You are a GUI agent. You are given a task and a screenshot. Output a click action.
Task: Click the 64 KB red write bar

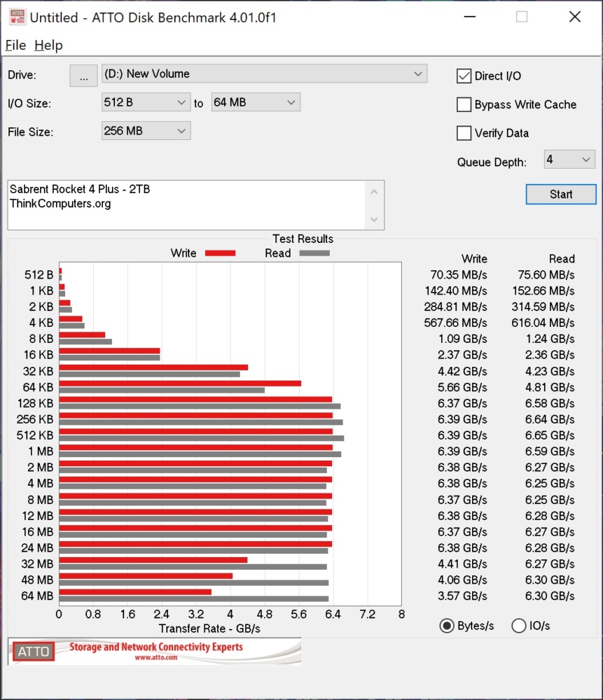pyautogui.click(x=180, y=384)
